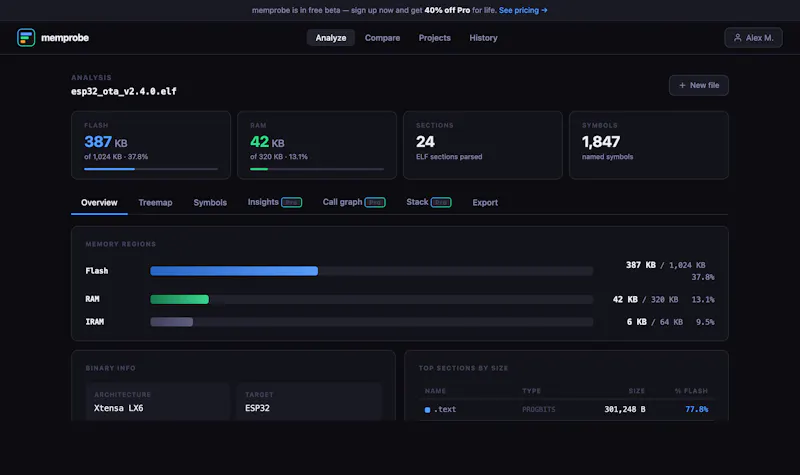Viewport: 800px width, 475px height.
Task: Click the Flash 387 KB summary card
Action: pyautogui.click(x=151, y=145)
